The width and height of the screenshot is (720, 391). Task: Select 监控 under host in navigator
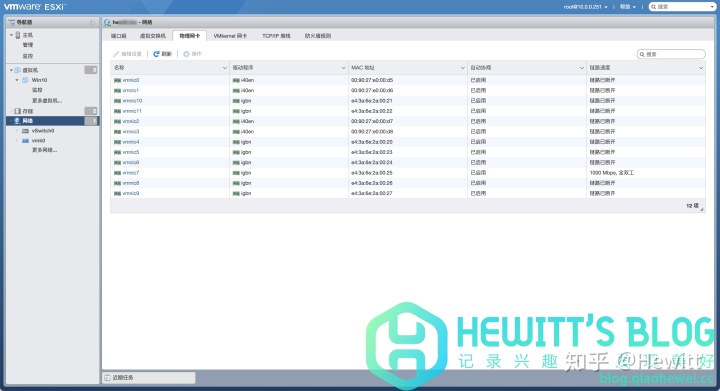[x=28, y=56]
